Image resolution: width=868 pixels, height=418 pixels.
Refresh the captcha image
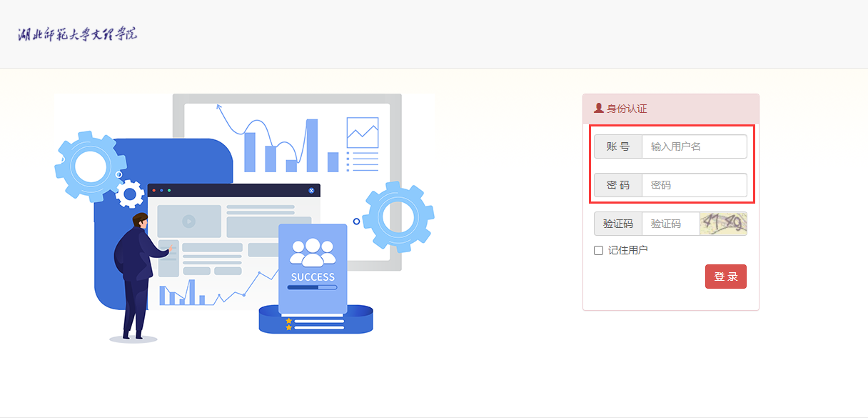(723, 224)
